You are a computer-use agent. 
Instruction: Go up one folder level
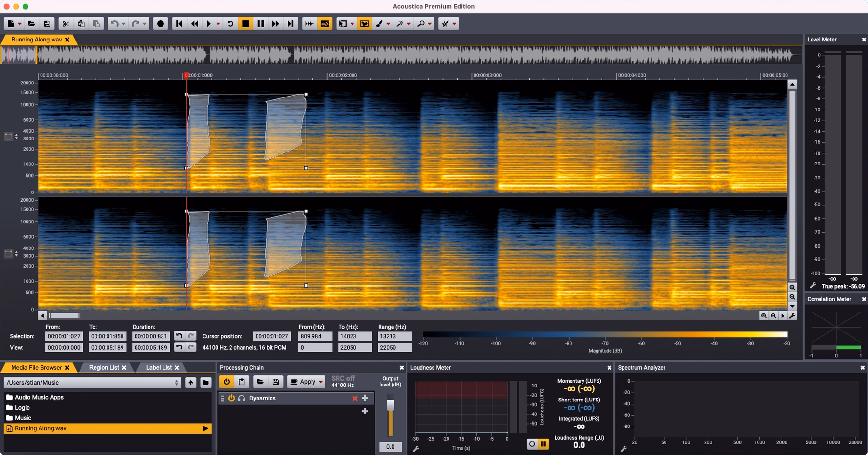click(x=191, y=383)
